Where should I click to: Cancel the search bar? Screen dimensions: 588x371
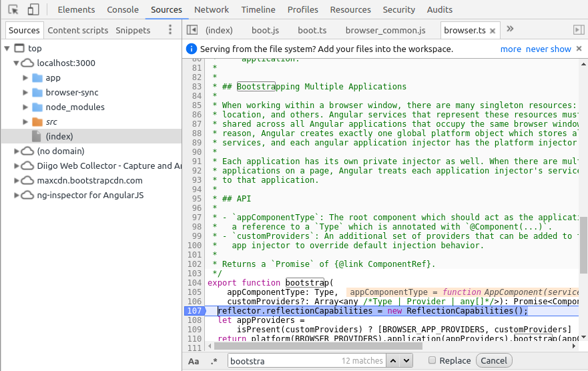(493, 360)
